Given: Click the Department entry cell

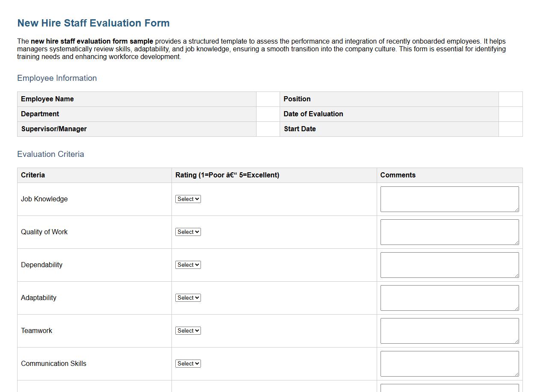Looking at the screenshot, I should click(x=268, y=114).
